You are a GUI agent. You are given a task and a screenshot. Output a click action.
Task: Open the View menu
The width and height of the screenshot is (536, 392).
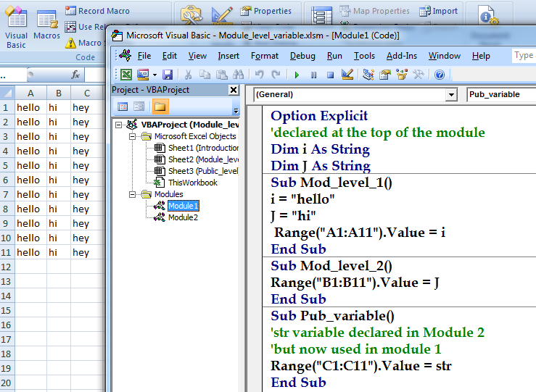197,56
